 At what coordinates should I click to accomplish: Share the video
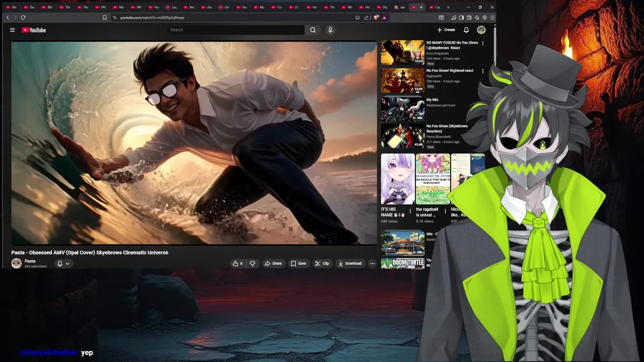click(x=273, y=263)
